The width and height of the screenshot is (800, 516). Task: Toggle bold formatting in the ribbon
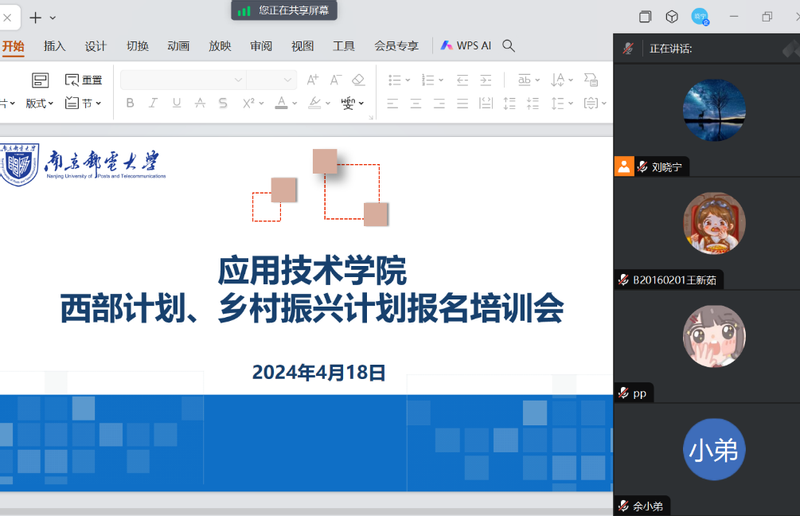129,103
